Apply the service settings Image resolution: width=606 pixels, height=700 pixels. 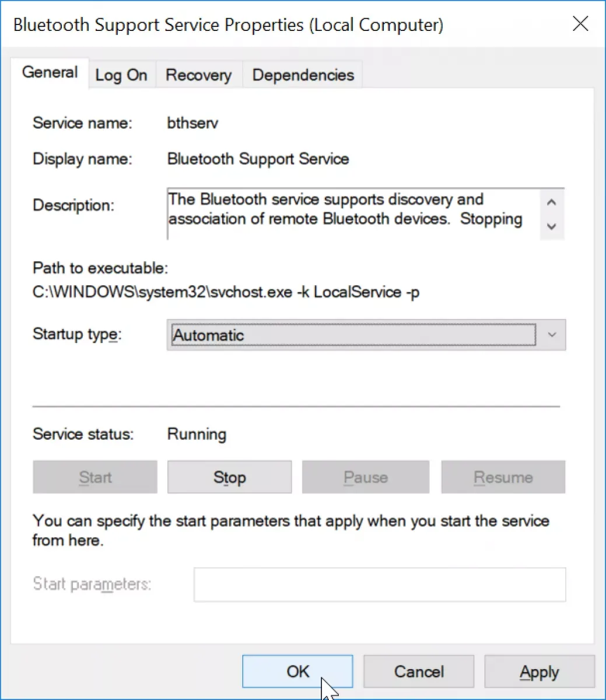pyautogui.click(x=540, y=671)
